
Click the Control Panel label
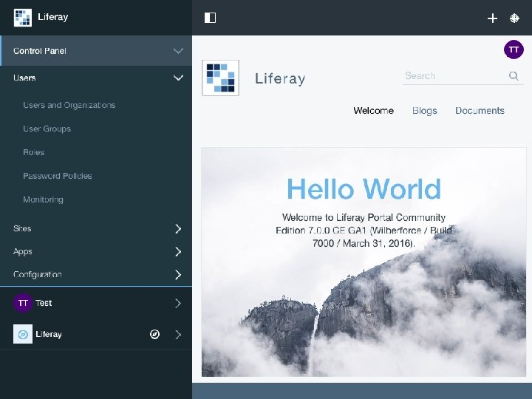40,51
